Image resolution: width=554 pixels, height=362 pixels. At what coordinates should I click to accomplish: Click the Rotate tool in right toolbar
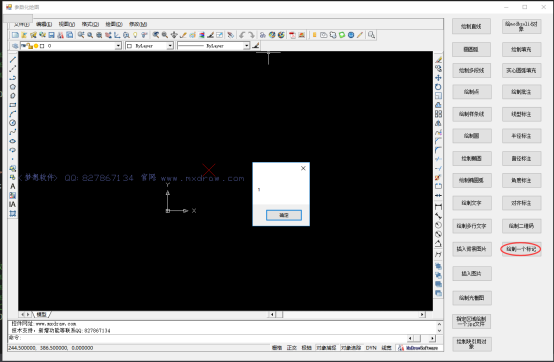(438, 87)
